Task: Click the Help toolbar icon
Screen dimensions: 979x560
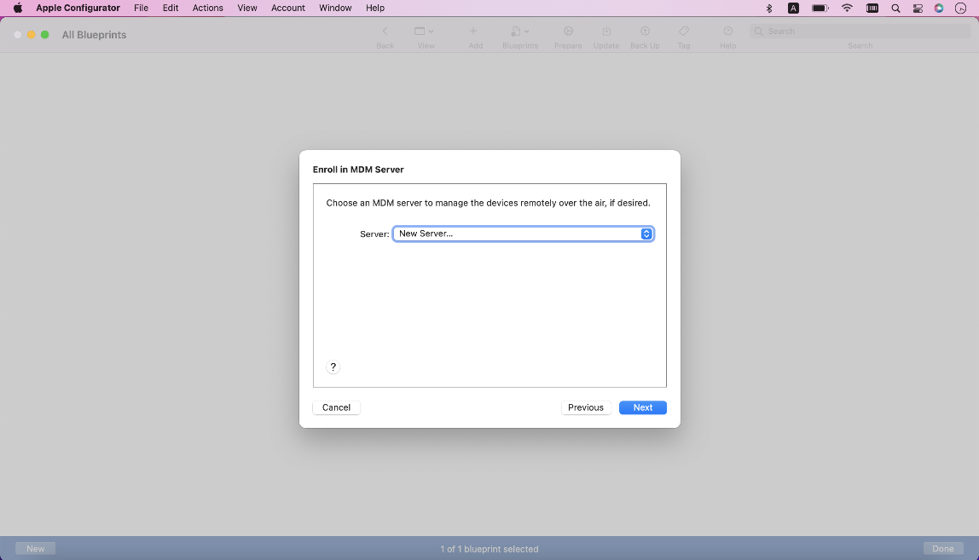Action: coord(728,32)
